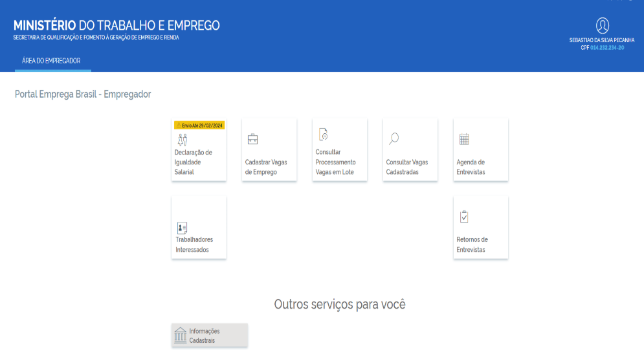The height and width of the screenshot is (350, 644).
Task: Click Portal Emprega Brasil - Empregador heading
Action: click(83, 94)
